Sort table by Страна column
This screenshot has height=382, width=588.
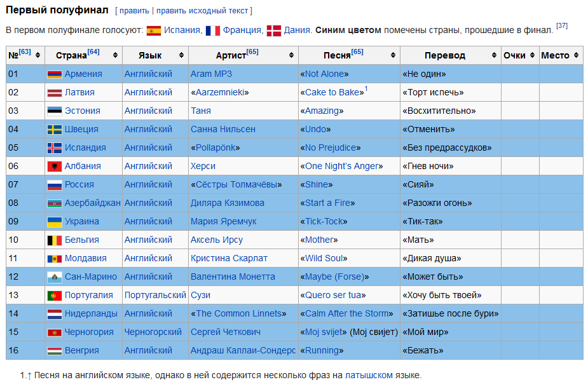pyautogui.click(x=114, y=56)
